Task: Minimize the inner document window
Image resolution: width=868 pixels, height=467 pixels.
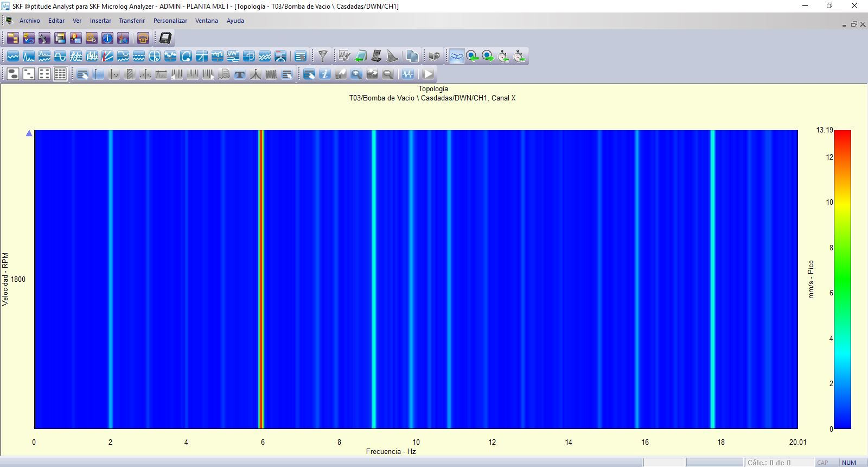Action: [x=845, y=24]
